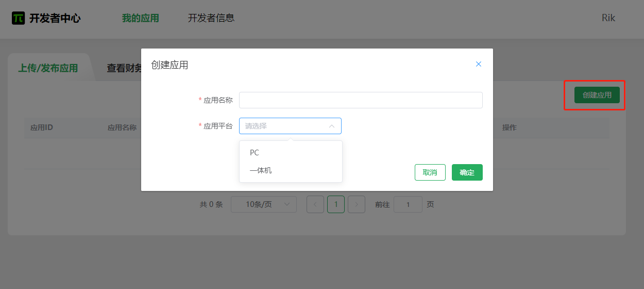Click the 共 0 条 total text
Screen dimensions: 644x289
[x=211, y=204]
